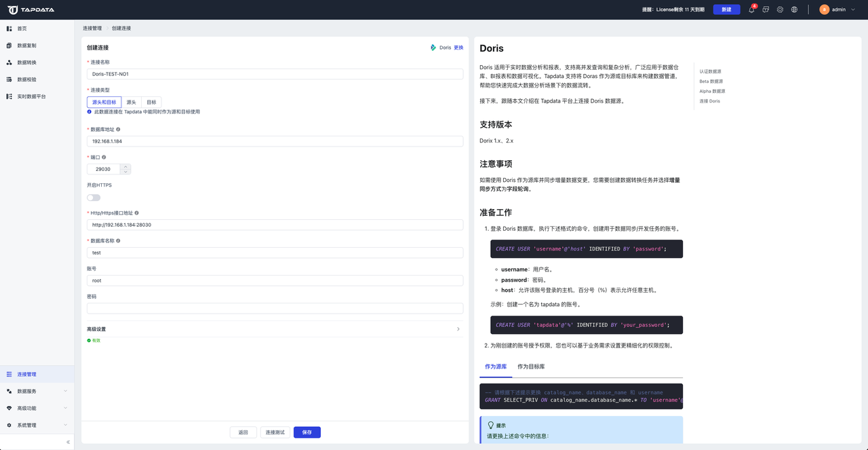This screenshot has width=868, height=450.
Task: Jump to Beta 数据源 in doc outline
Action: 711,81
